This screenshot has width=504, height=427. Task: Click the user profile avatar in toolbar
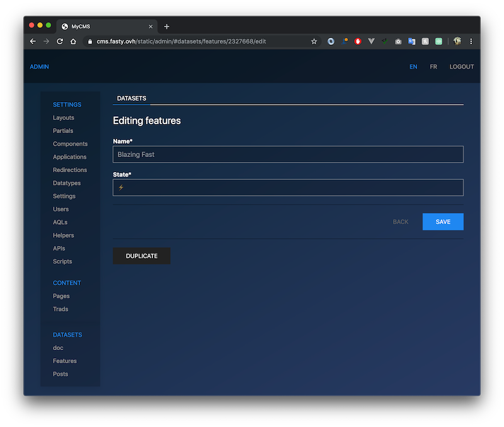[x=457, y=42]
